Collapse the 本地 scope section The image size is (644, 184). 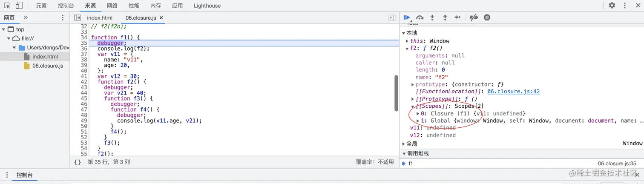click(404, 33)
